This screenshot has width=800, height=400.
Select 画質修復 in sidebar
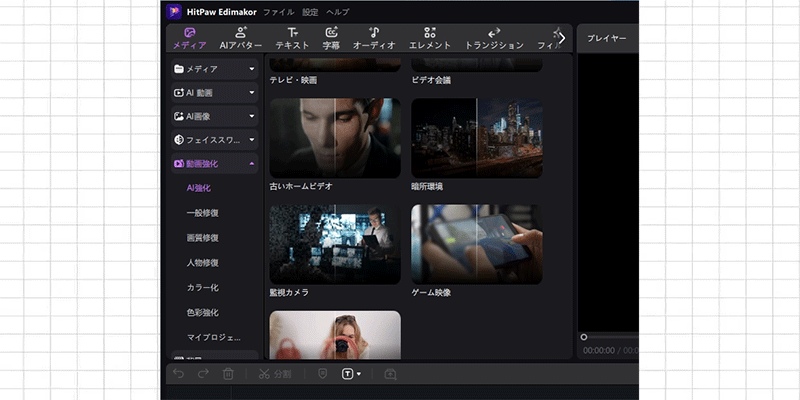(x=203, y=238)
